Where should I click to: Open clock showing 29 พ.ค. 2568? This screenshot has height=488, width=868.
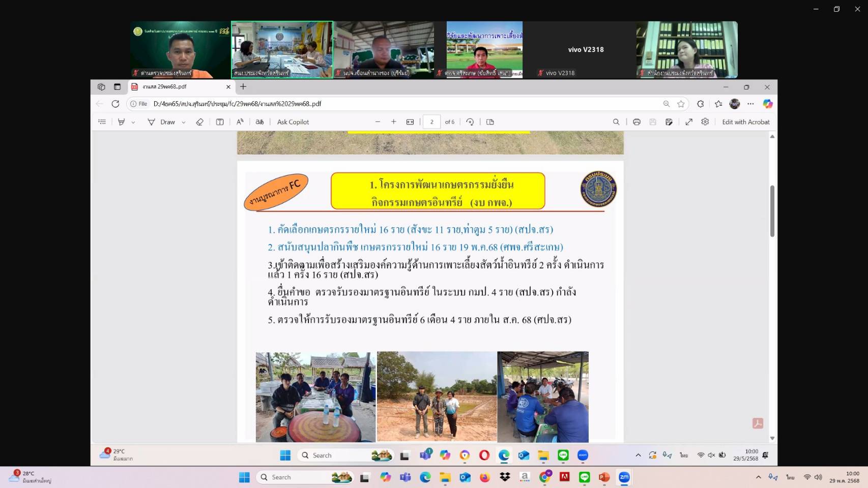tap(845, 477)
